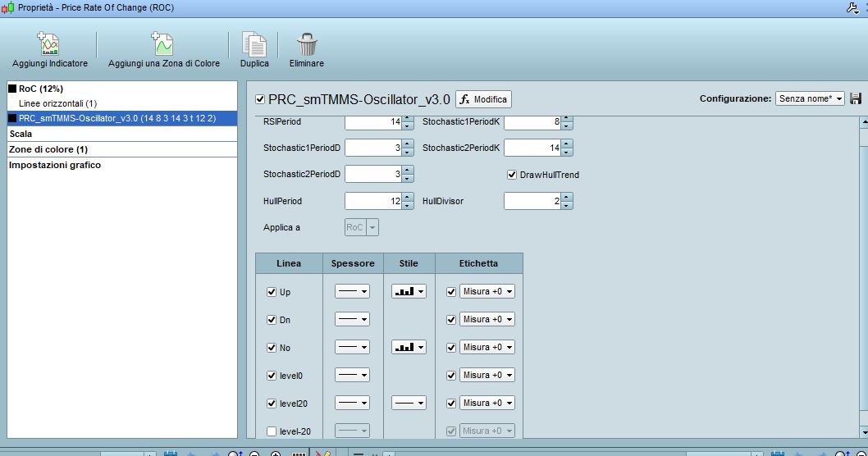Click the black color square next to RoC (12%)
This screenshot has height=456, width=868.
click(13, 89)
